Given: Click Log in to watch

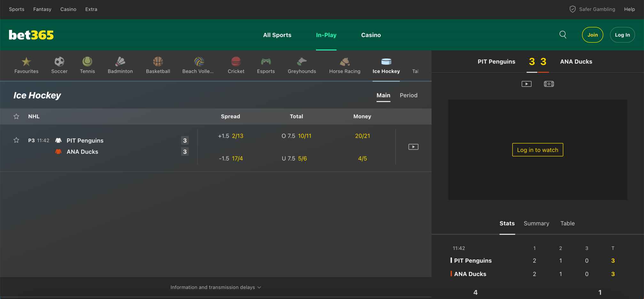Looking at the screenshot, I should point(537,150).
